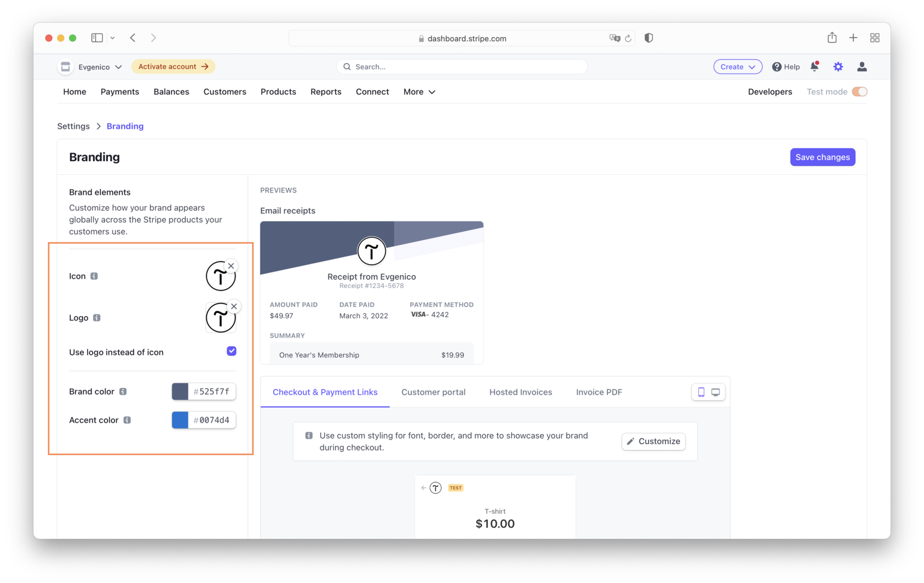Click Activate account button
Screen dimensions: 924x583
click(173, 67)
